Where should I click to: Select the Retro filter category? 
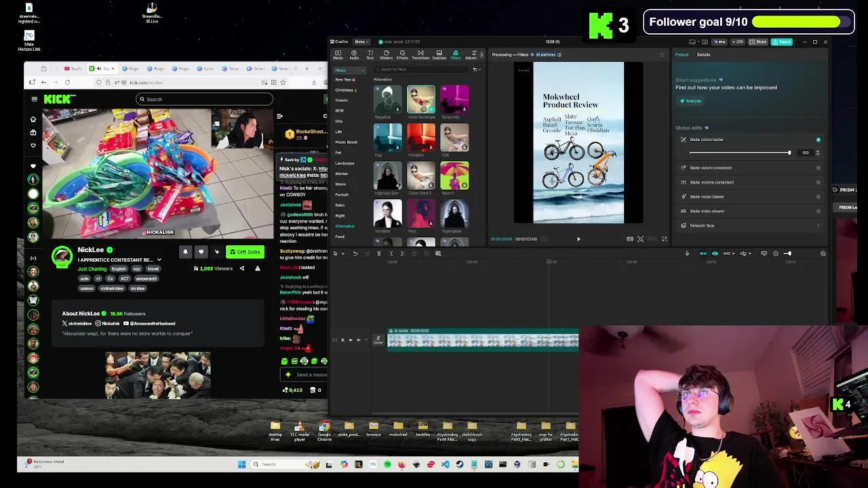[x=340, y=205]
